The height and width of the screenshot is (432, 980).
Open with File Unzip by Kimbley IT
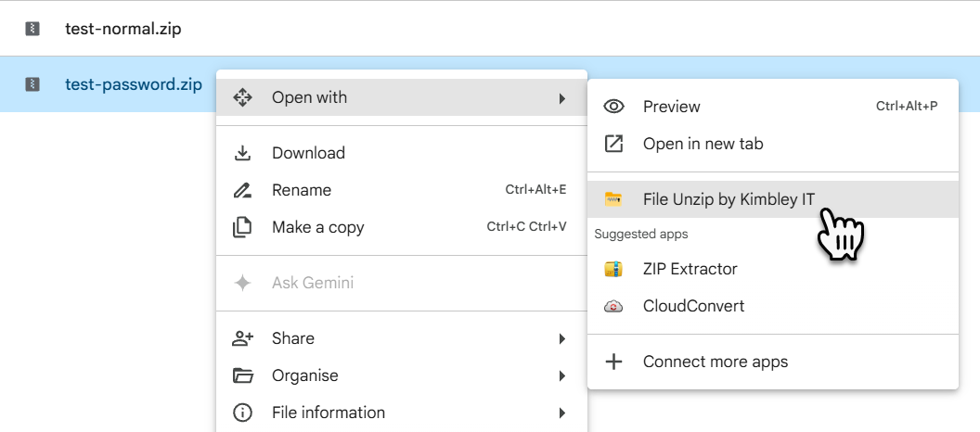click(x=773, y=199)
